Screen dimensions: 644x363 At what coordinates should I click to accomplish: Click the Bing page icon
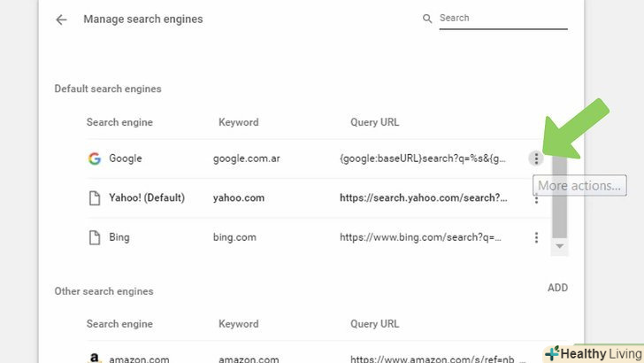click(x=94, y=237)
